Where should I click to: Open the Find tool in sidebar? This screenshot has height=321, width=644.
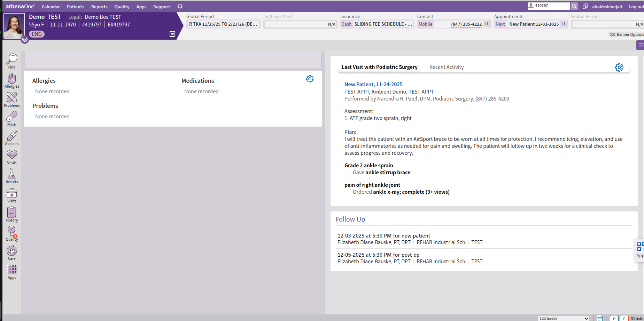click(12, 61)
